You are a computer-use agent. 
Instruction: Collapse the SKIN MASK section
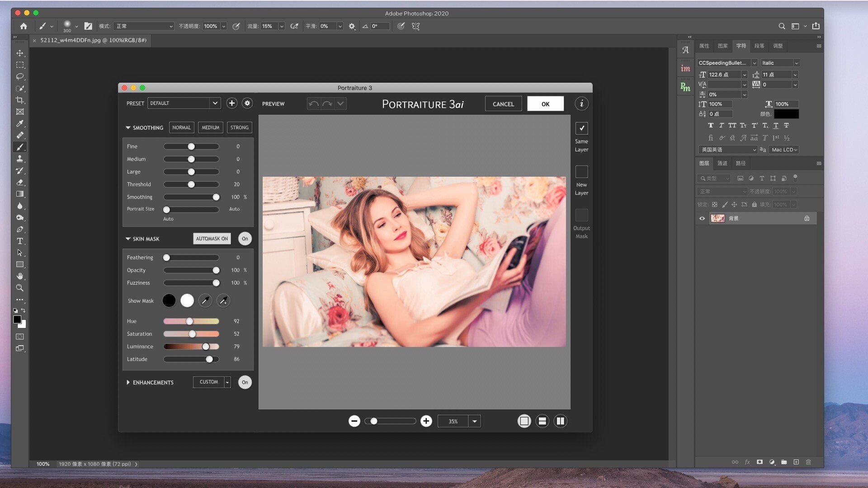coord(128,239)
